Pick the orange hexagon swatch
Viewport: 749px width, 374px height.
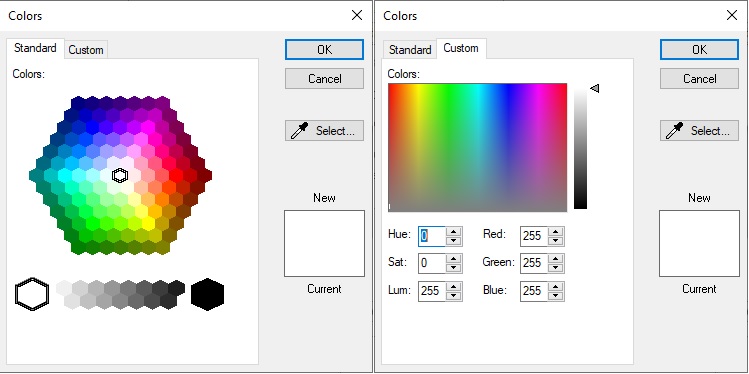coord(162,199)
